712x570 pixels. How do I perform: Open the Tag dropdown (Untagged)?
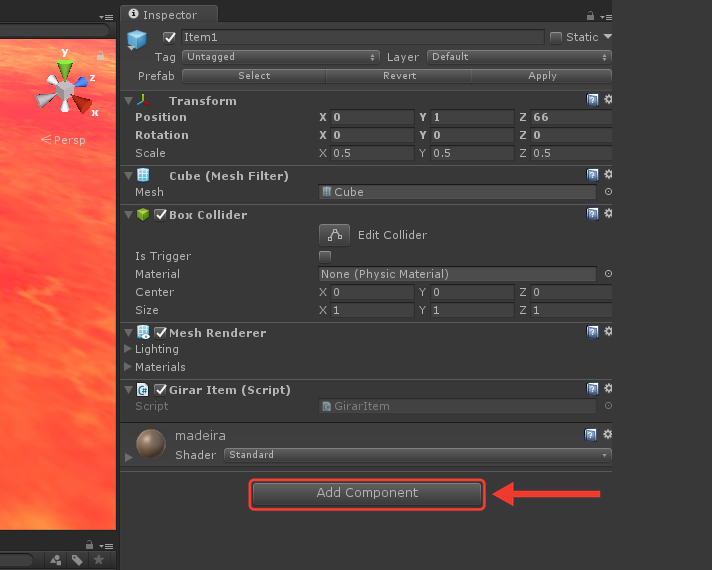pos(281,57)
